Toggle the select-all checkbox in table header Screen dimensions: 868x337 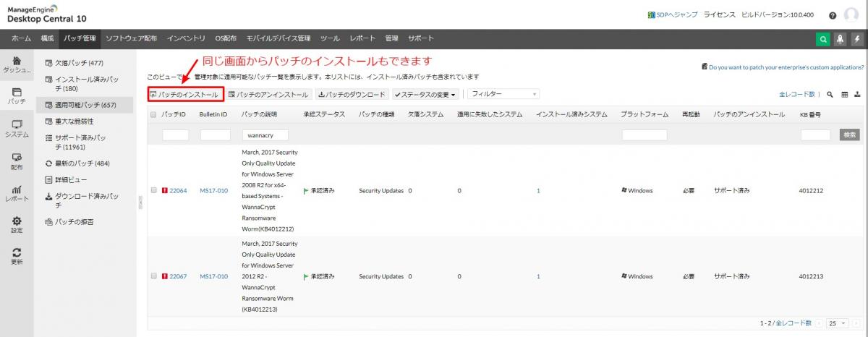(x=153, y=114)
